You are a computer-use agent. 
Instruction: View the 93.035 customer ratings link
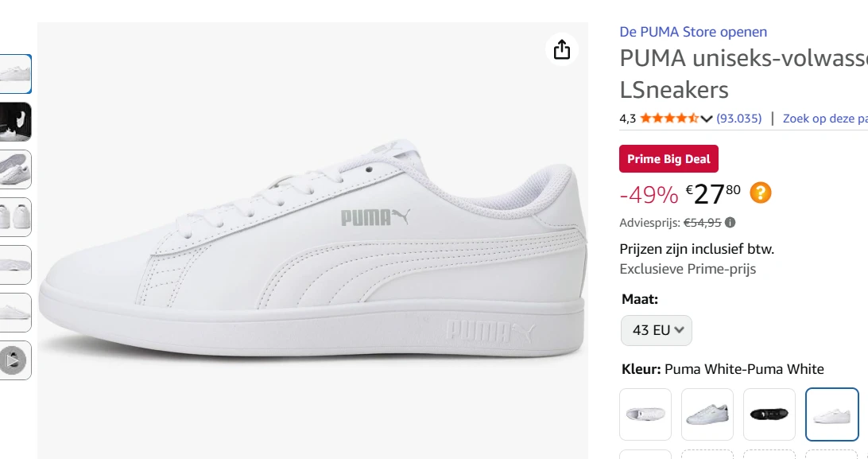[x=738, y=118]
